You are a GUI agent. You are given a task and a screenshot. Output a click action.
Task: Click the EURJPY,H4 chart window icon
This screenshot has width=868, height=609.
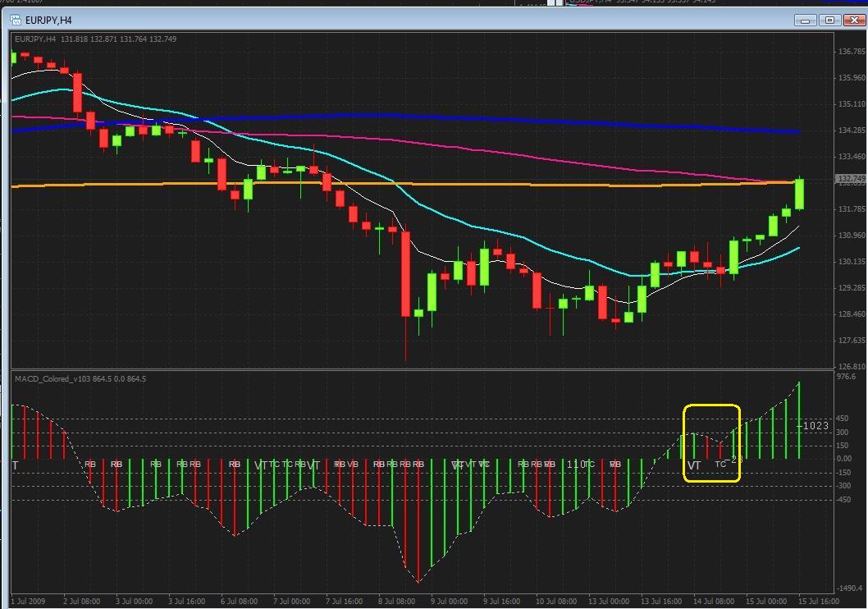(16, 20)
